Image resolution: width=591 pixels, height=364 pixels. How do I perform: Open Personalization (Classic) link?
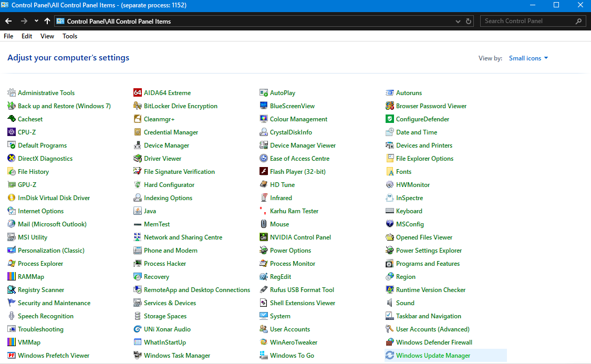point(51,251)
